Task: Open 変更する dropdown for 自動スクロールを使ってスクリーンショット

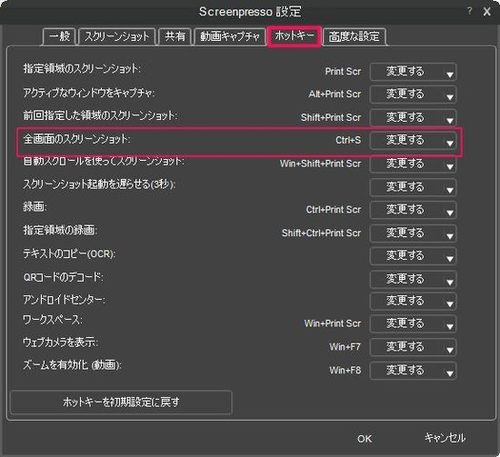Action: click(x=413, y=164)
